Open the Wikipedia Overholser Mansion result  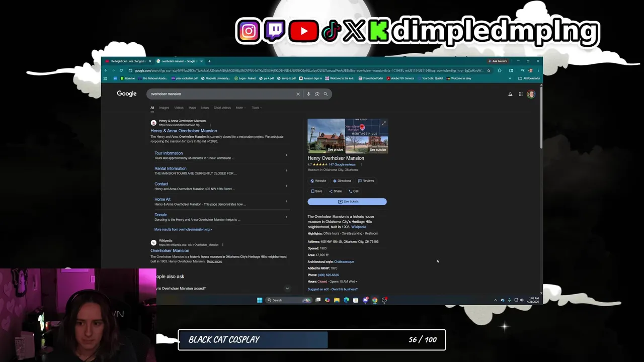pos(170,250)
